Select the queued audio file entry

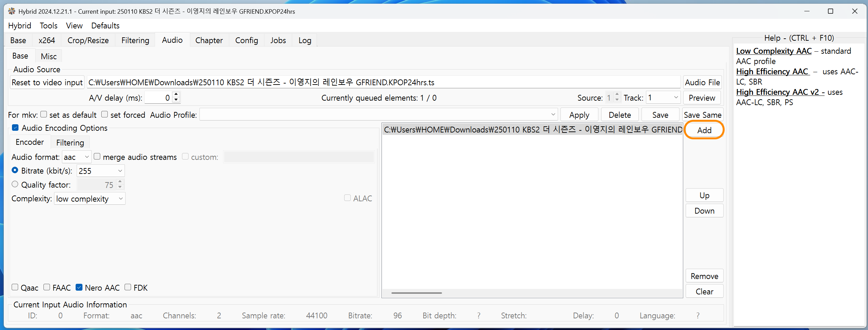pos(532,130)
